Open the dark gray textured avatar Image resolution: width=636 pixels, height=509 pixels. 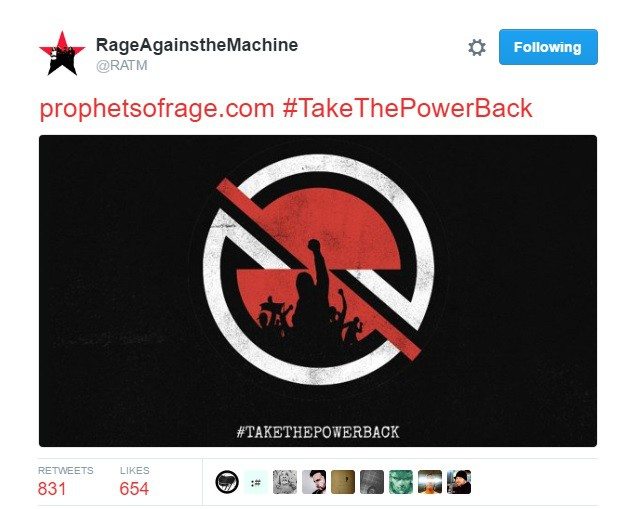(372, 482)
